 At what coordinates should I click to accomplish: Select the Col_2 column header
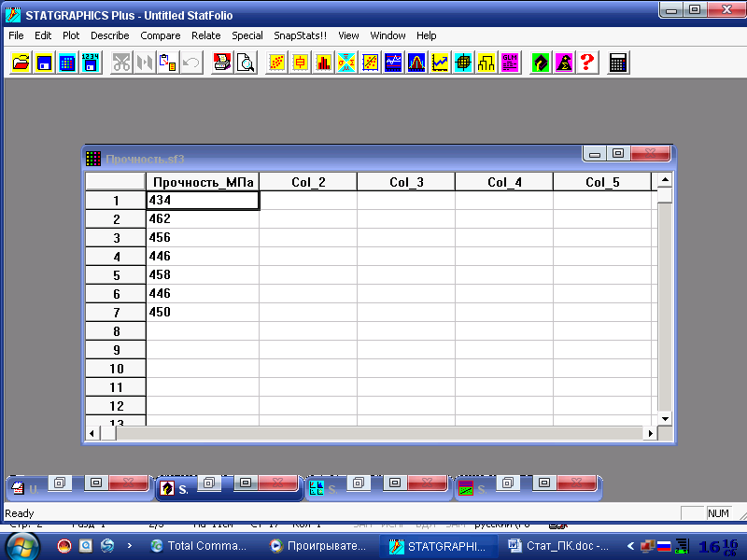point(308,182)
